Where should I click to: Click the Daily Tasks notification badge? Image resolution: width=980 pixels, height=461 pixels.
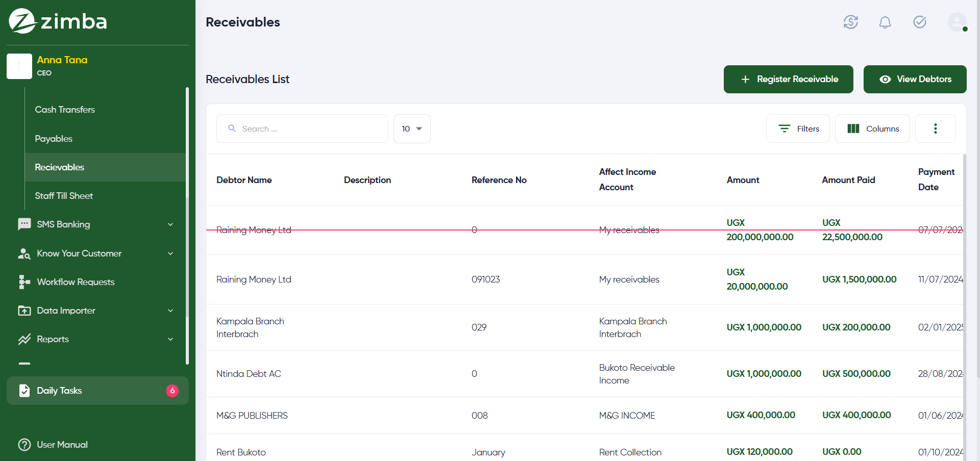point(172,391)
